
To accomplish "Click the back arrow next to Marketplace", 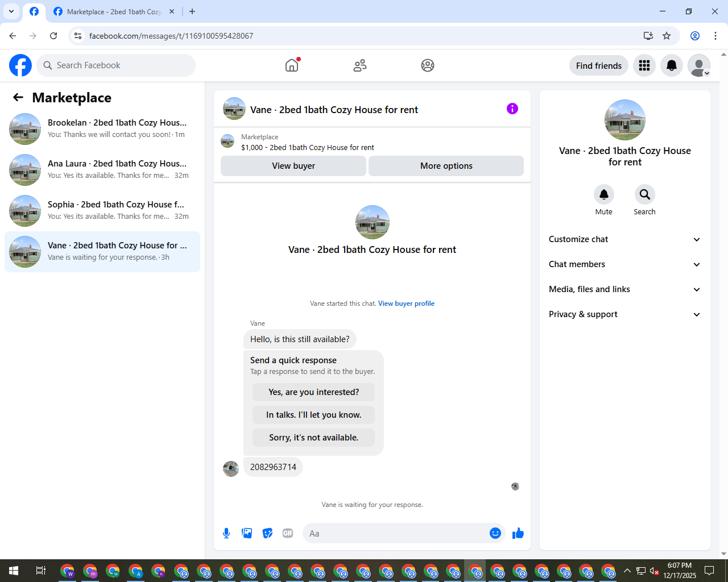I will click(x=18, y=97).
